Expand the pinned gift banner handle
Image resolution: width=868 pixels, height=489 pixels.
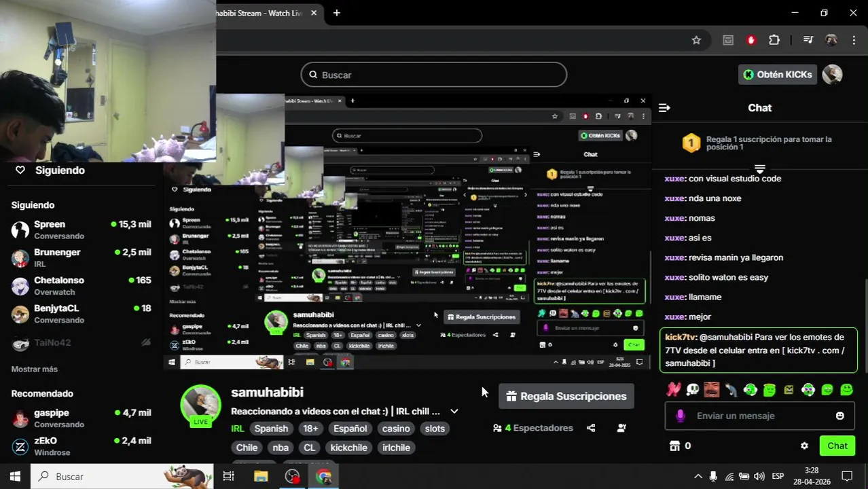coord(759,168)
